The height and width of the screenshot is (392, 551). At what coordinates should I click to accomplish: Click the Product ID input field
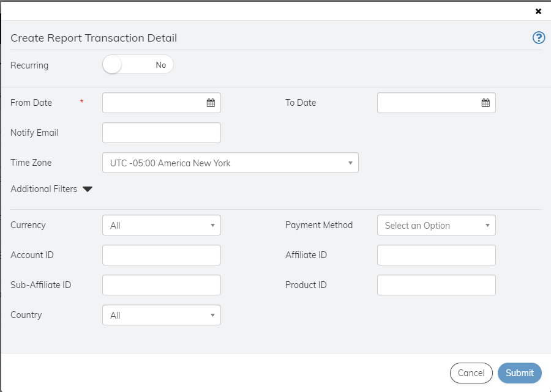coord(436,285)
